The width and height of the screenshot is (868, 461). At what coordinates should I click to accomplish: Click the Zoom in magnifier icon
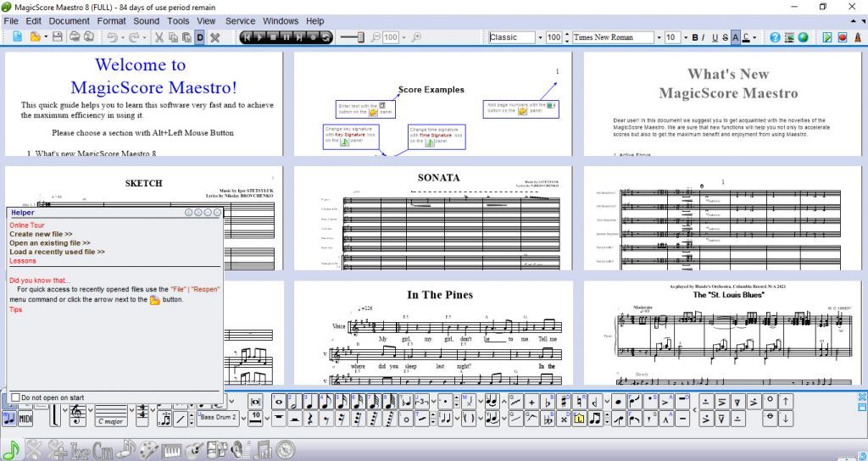[x=417, y=37]
